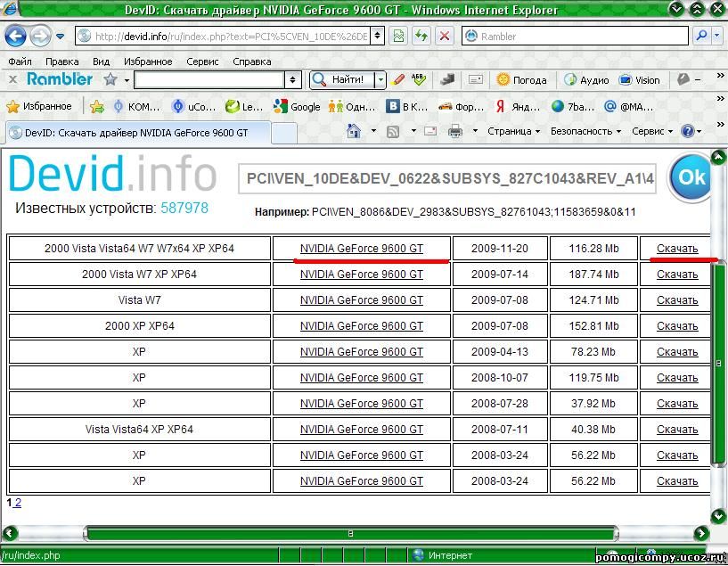
Task: Open the Одн... bookmark in favorites bar
Action: pos(351,107)
